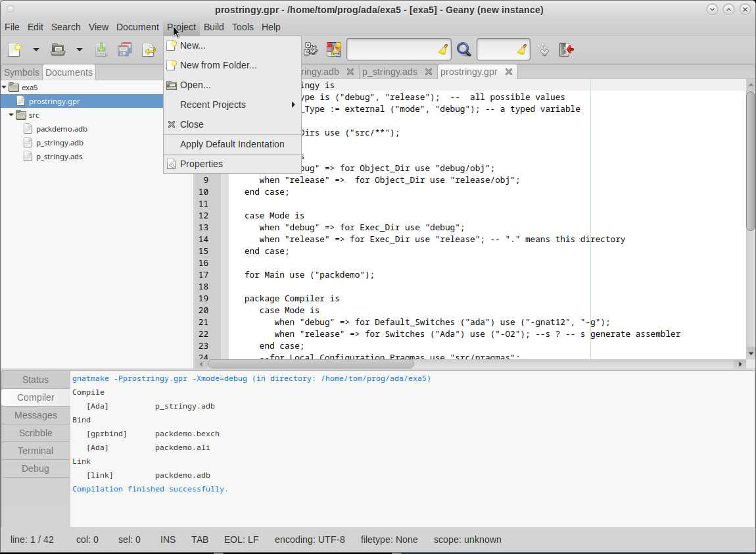Screen dimensions: 756x554
Task: Click the jump-to-line arrow icon
Action: pos(543,49)
